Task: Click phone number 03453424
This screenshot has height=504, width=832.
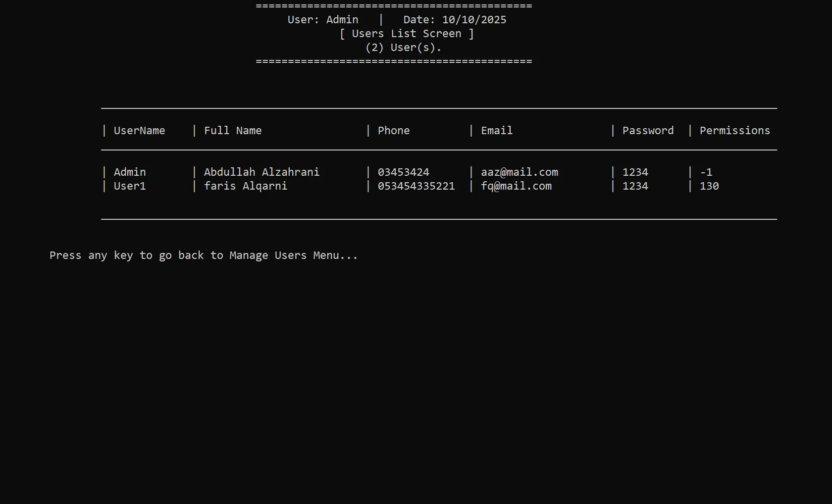Action: 404,172
